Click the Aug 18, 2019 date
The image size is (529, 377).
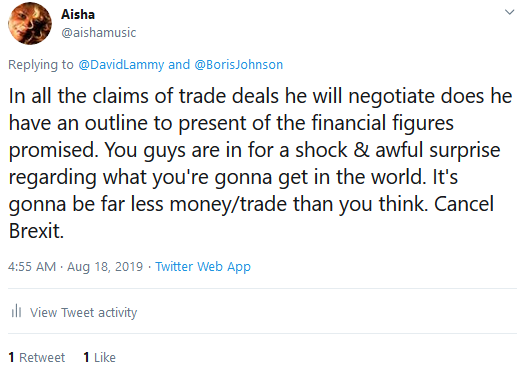(105, 267)
